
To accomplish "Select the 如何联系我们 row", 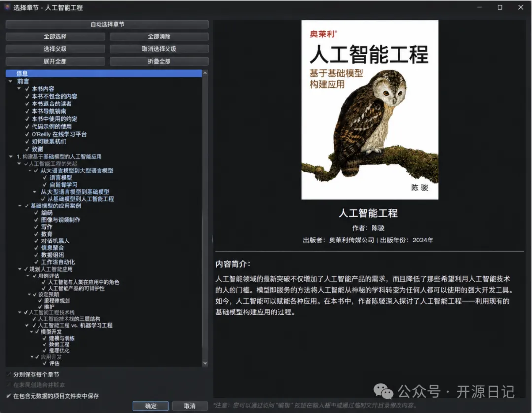I will tap(49, 141).
